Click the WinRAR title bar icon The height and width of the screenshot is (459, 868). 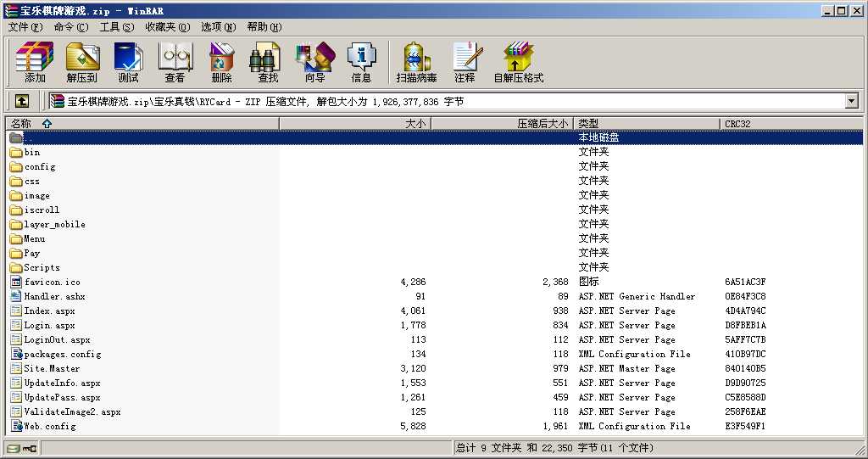coord(11,10)
